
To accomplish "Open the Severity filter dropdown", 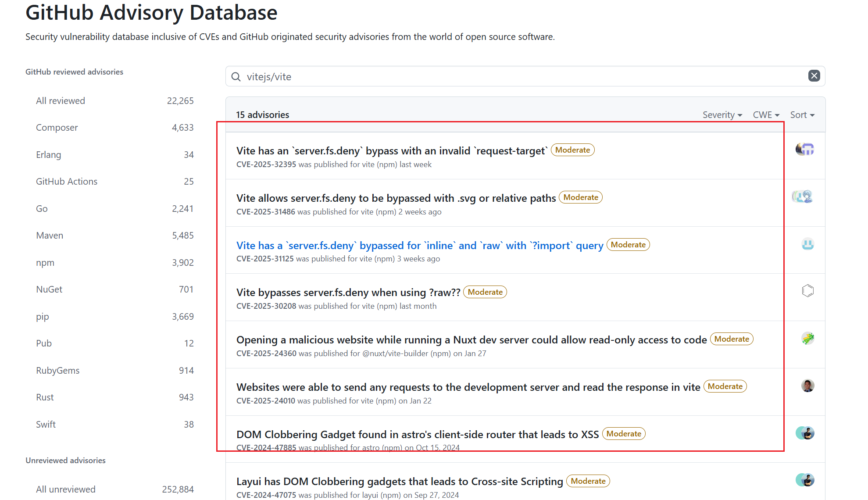I will [x=722, y=115].
